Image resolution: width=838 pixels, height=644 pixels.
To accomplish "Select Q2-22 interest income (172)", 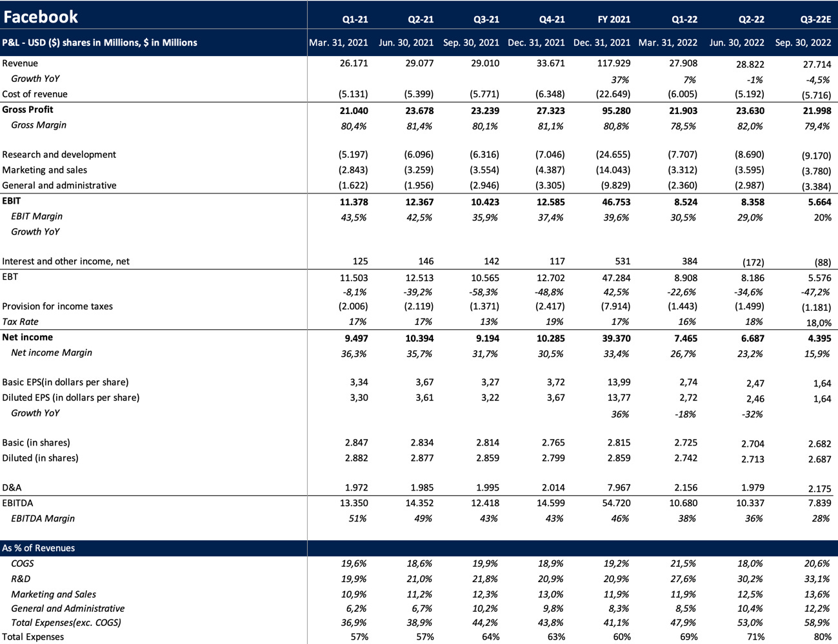I will click(753, 263).
